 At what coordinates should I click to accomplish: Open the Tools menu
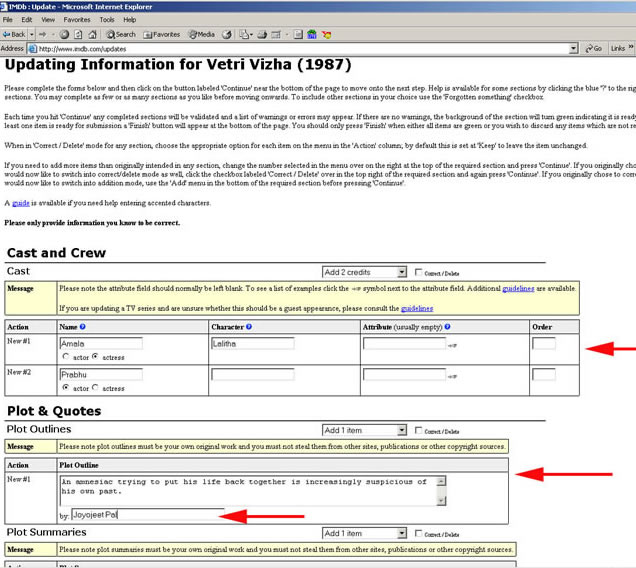coord(107,19)
